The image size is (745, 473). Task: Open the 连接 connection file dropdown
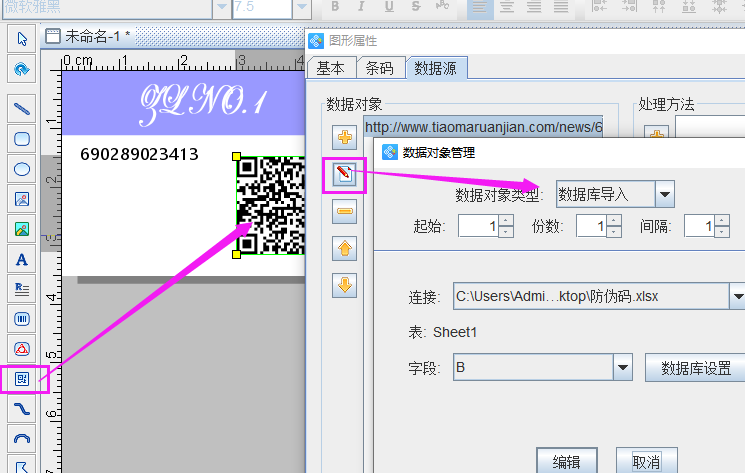coord(737,296)
